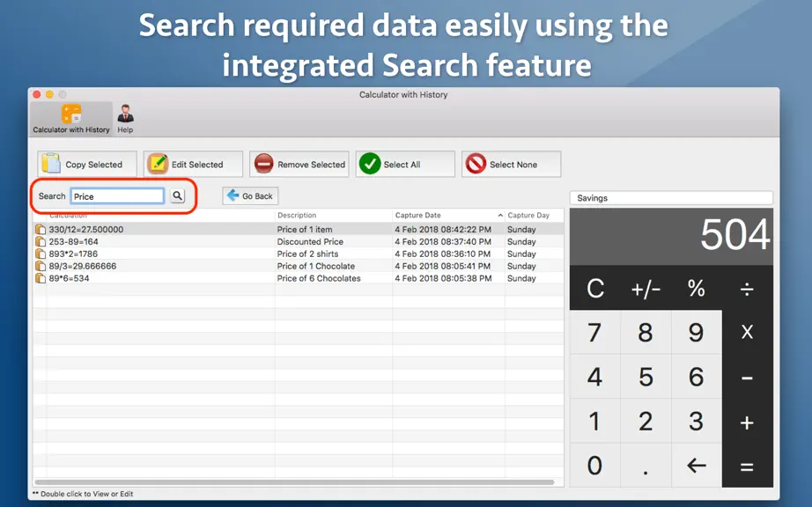Sort by the Description column header
This screenshot has height=507, width=812.
(334, 216)
